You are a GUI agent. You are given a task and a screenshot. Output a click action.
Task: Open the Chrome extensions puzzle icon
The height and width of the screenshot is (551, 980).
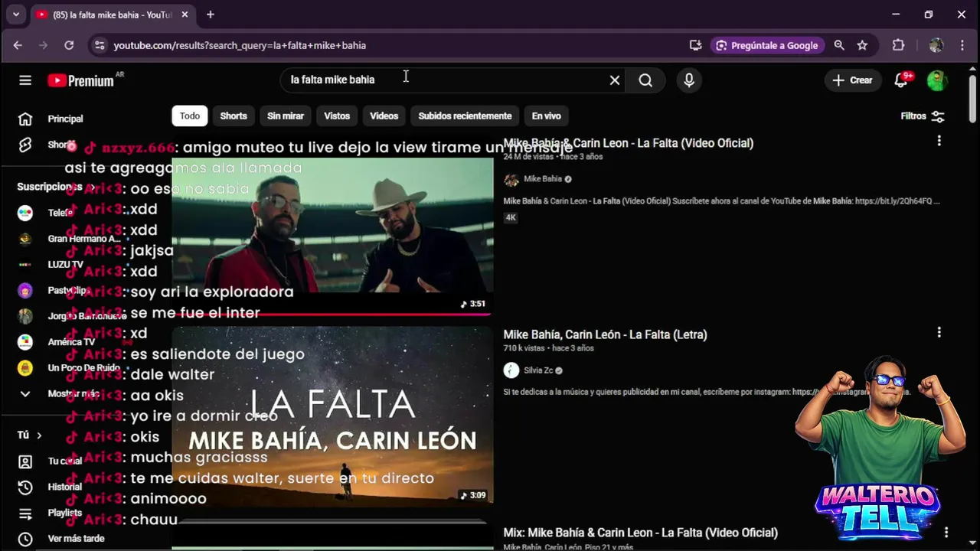(899, 46)
